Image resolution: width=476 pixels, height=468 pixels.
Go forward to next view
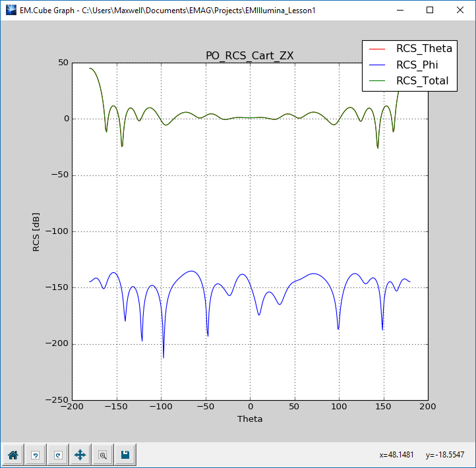(58, 454)
